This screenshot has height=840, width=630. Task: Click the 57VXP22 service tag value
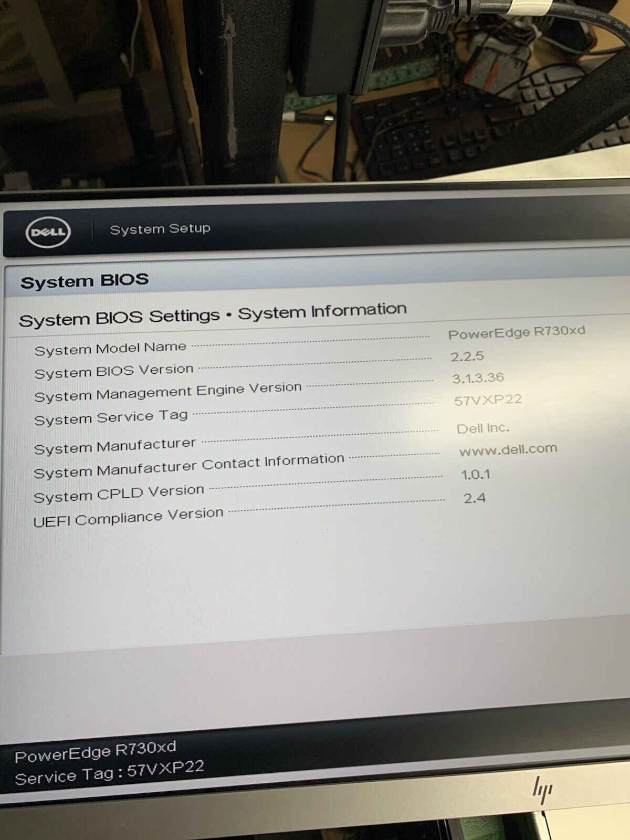click(488, 400)
